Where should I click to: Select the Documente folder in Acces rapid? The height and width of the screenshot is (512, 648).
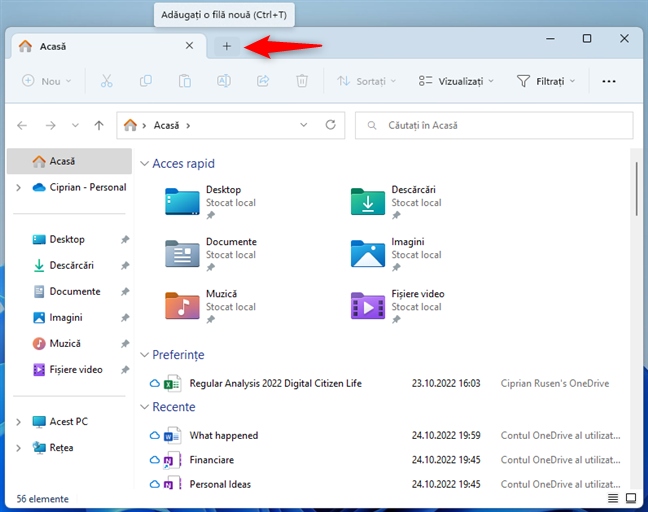pos(211,254)
